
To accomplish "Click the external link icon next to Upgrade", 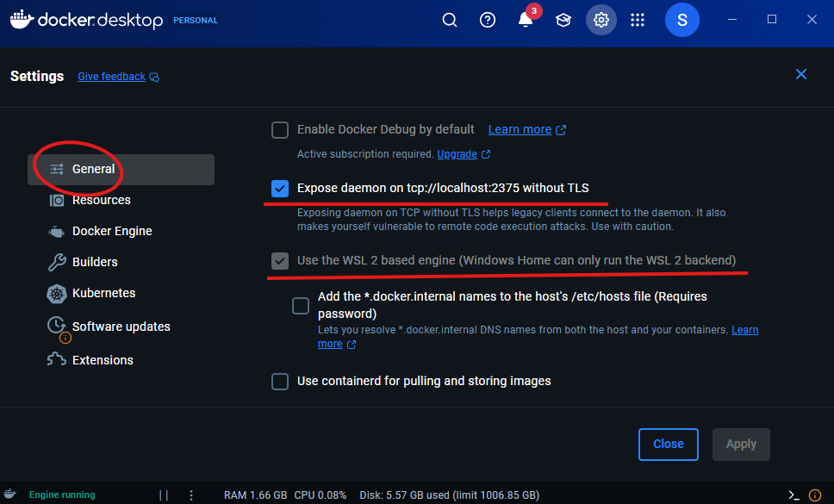I will click(x=486, y=154).
